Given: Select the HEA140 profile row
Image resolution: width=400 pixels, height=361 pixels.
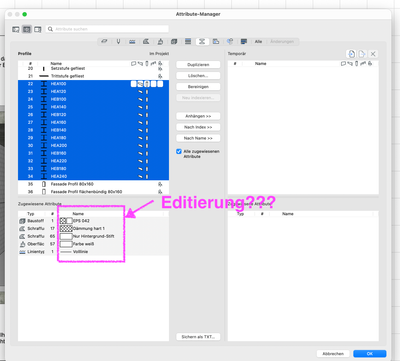Looking at the screenshot, I should (93, 107).
